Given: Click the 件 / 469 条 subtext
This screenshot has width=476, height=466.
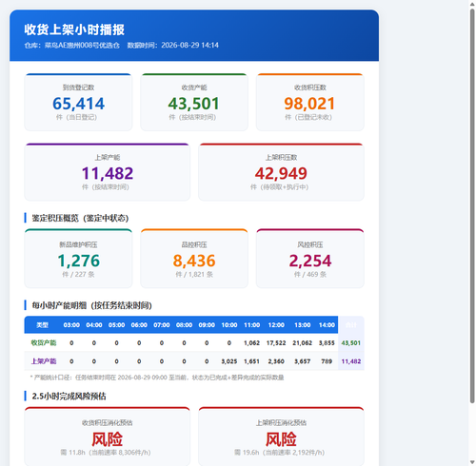Looking at the screenshot, I should (309, 275).
